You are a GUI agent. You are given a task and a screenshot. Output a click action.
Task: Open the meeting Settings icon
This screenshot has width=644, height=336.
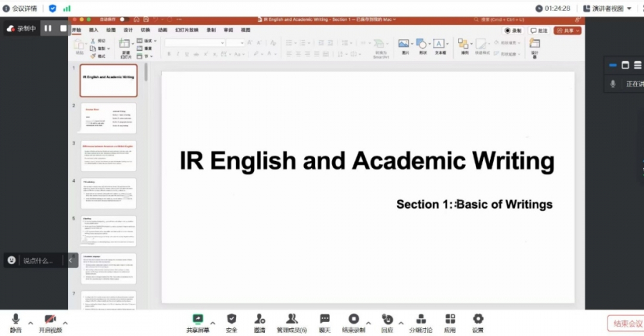(477, 319)
